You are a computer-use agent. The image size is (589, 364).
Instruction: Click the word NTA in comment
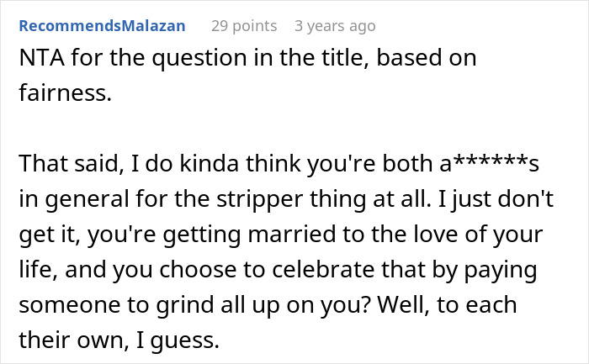pos(40,60)
